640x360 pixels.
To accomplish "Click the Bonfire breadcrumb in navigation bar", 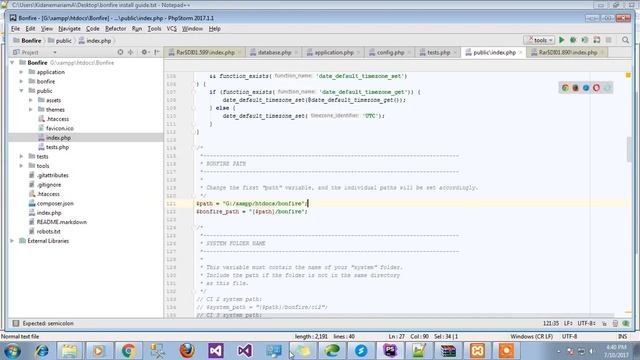I will 27,40.
